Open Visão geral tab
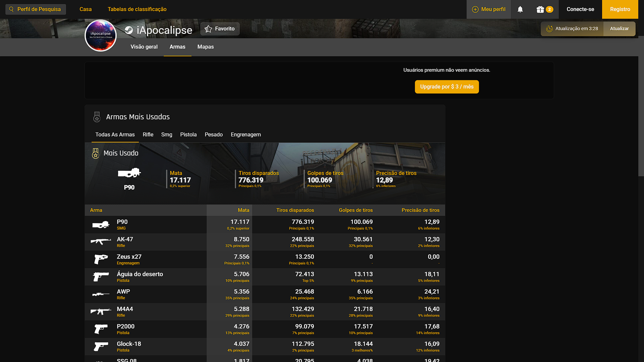This screenshot has height=362, width=644. coord(144,47)
